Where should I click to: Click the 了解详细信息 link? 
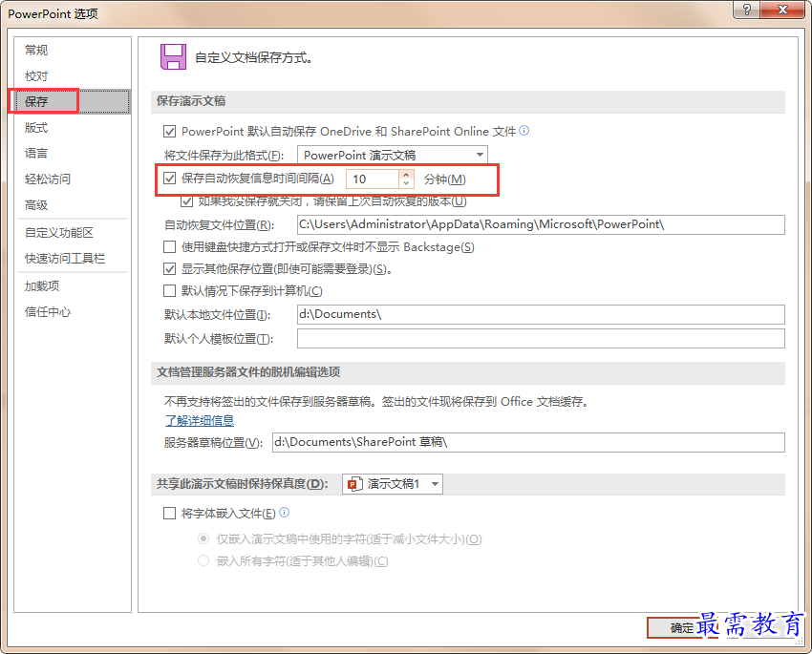tap(200, 421)
